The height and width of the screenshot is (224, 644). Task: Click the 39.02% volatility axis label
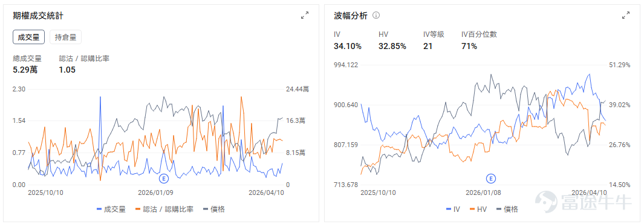coord(620,105)
